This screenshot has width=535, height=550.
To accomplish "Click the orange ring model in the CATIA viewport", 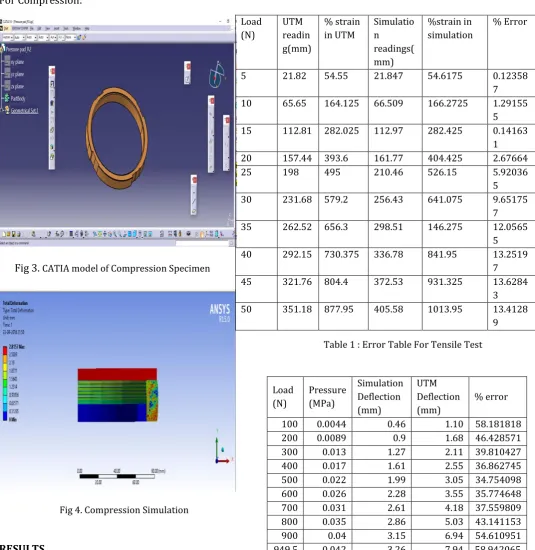I will pos(117,138).
